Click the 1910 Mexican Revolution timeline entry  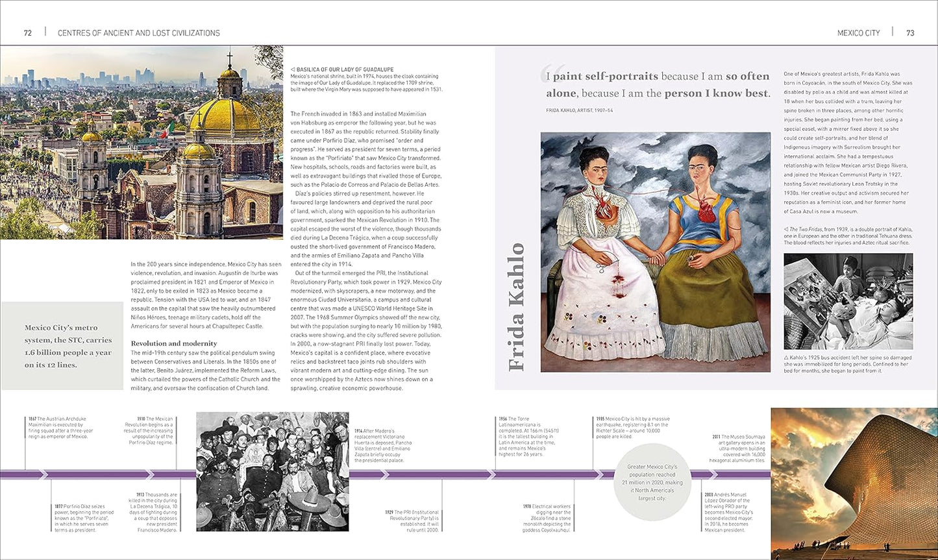149,430
